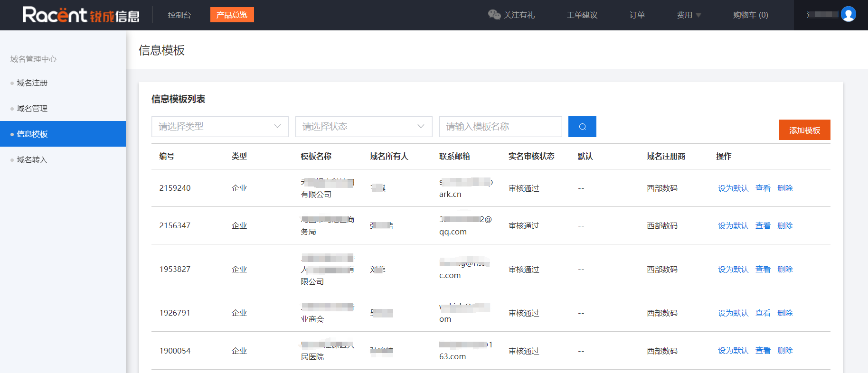The height and width of the screenshot is (373, 868).
Task: Click 关注有礼 link
Action: coord(519,15)
